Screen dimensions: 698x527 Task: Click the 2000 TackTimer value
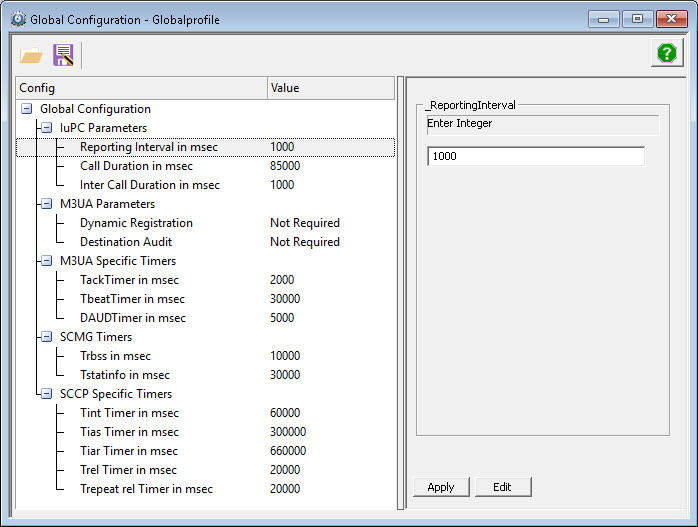pyautogui.click(x=282, y=280)
